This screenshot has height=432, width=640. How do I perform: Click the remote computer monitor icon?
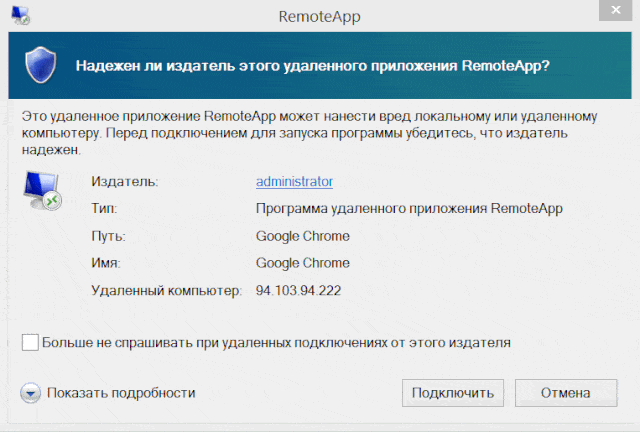coord(43,190)
